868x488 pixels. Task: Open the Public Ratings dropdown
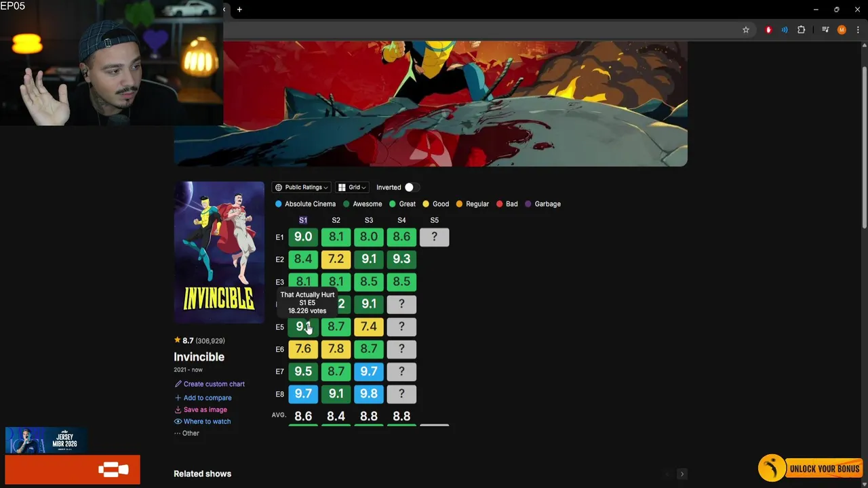pos(302,187)
